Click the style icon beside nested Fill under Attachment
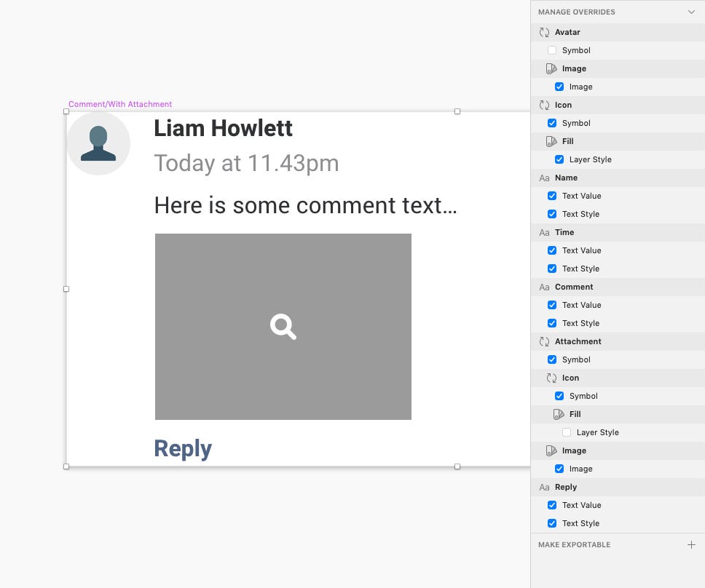The height and width of the screenshot is (588, 705). (559, 414)
